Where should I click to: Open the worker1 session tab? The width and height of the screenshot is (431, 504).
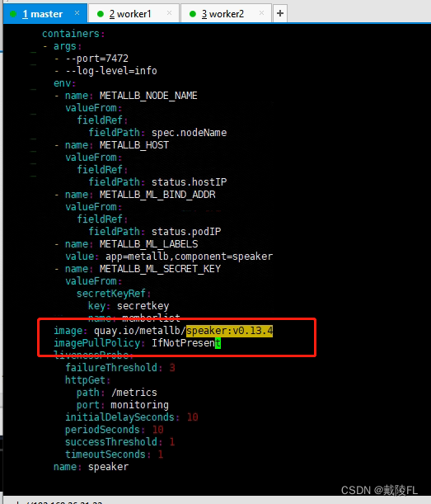[134, 13]
